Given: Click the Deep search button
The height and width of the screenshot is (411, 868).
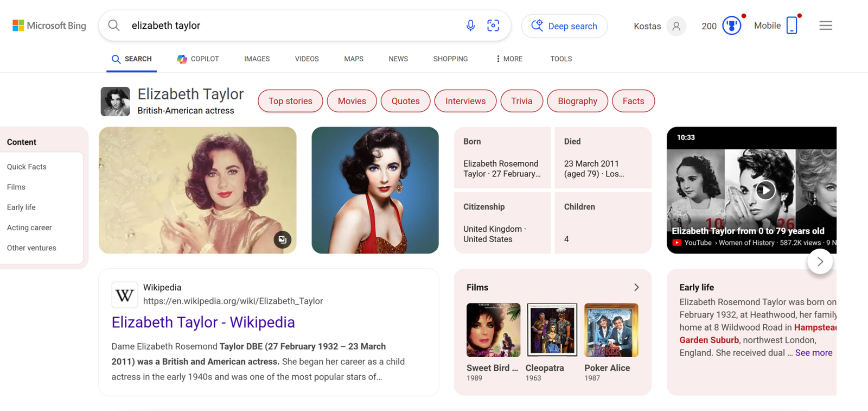Looking at the screenshot, I should click(564, 26).
